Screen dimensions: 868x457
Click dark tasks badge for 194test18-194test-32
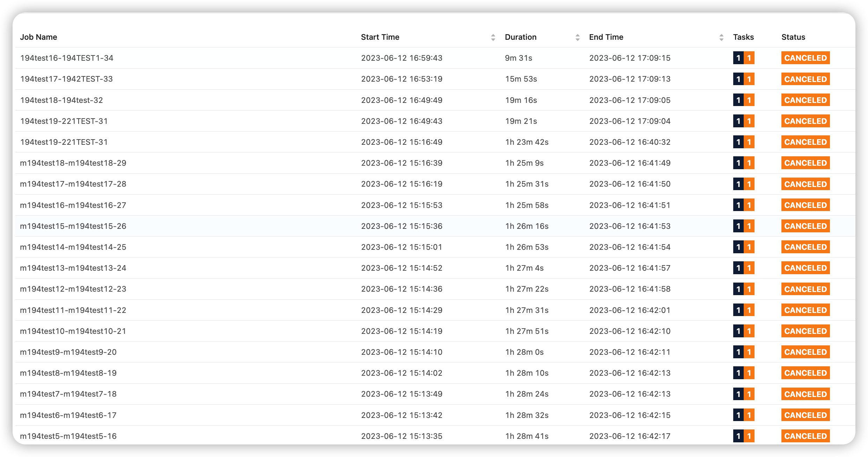coord(738,100)
